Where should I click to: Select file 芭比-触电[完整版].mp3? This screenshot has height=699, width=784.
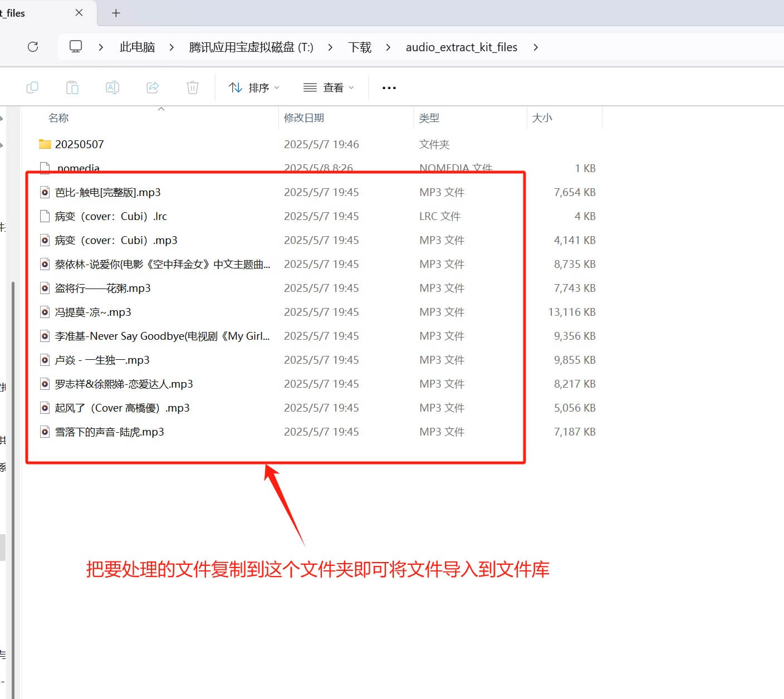[107, 192]
